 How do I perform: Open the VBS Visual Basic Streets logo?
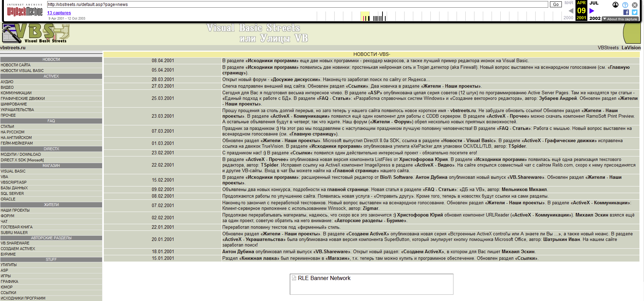click(x=36, y=34)
